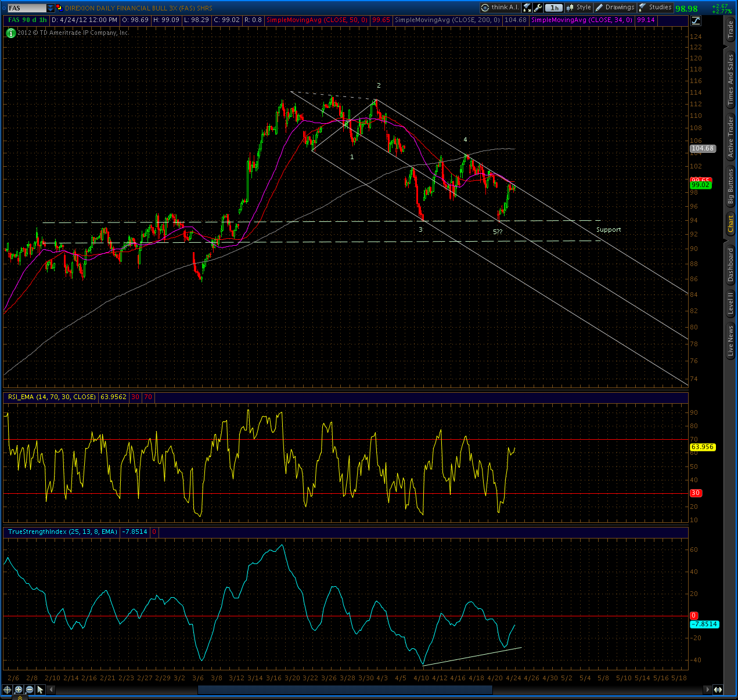The height and width of the screenshot is (700, 738).
Task: Click the green chart info icon
Action: click(x=10, y=33)
